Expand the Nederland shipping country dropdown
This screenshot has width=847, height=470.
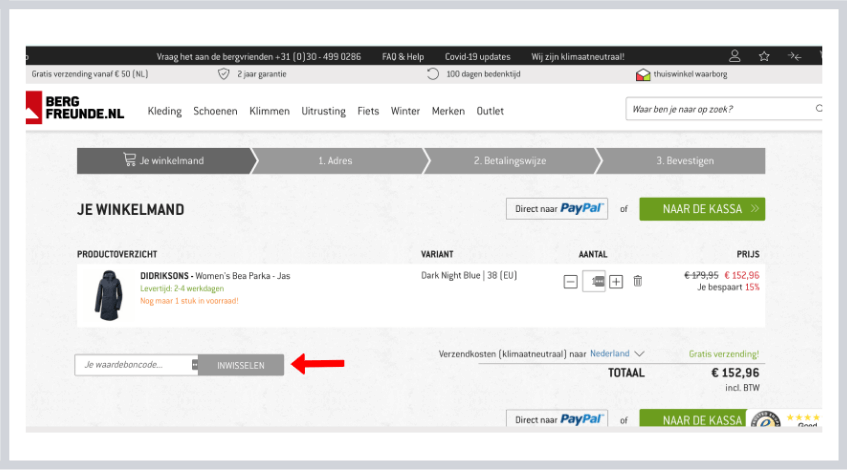[x=617, y=353]
